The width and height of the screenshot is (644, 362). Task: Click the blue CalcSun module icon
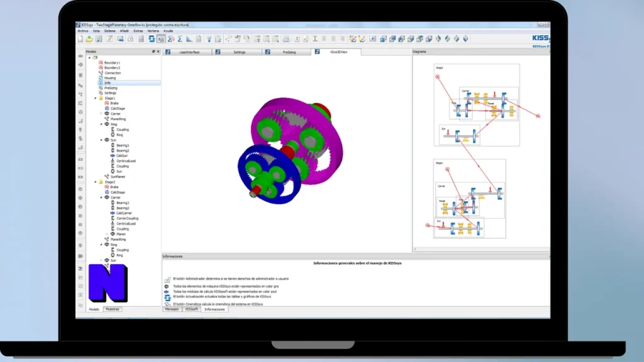click(x=113, y=156)
